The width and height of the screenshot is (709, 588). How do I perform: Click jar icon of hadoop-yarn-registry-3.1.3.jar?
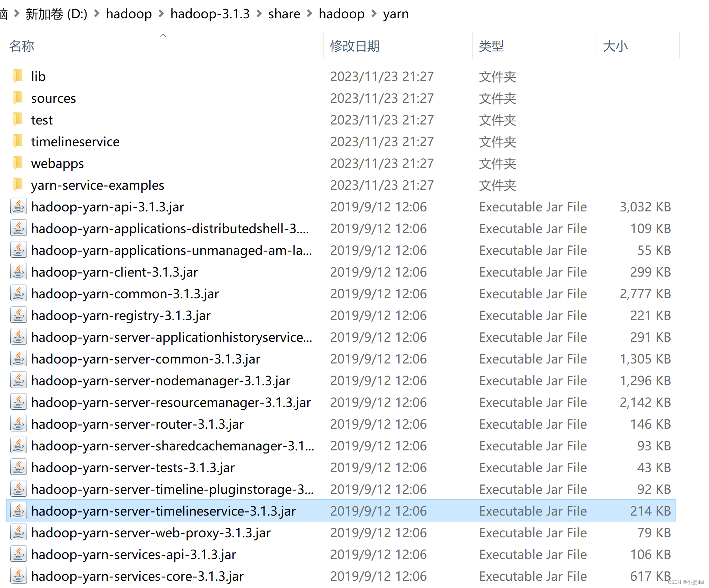point(19,315)
